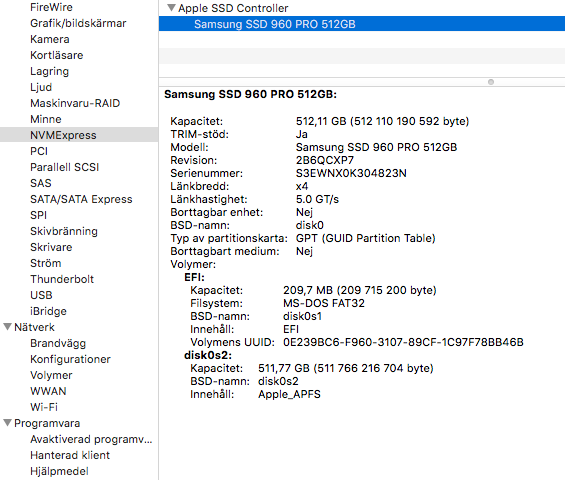Click the Länkbredd value x4
The height and width of the screenshot is (480, 565).
click(302, 186)
